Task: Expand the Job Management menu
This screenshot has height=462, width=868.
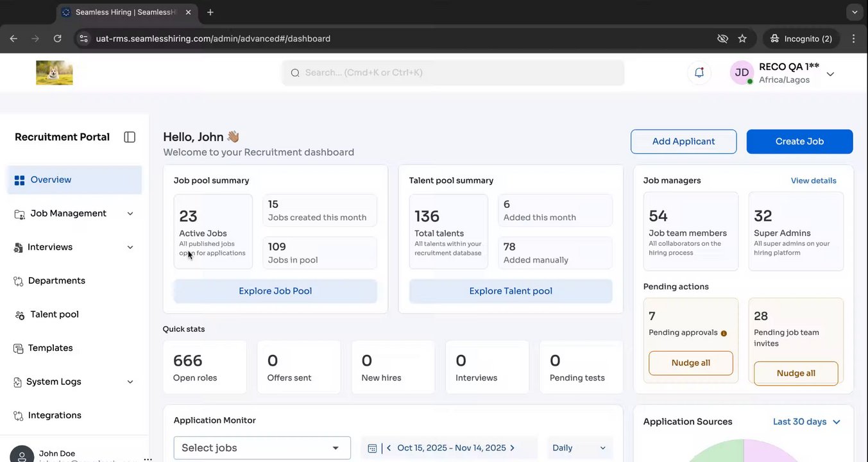Action: click(130, 214)
